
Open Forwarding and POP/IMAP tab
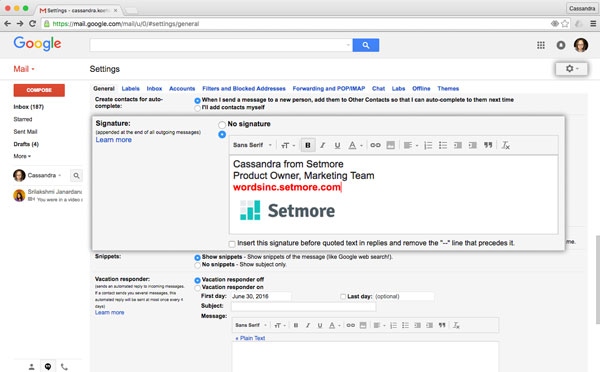coord(329,88)
